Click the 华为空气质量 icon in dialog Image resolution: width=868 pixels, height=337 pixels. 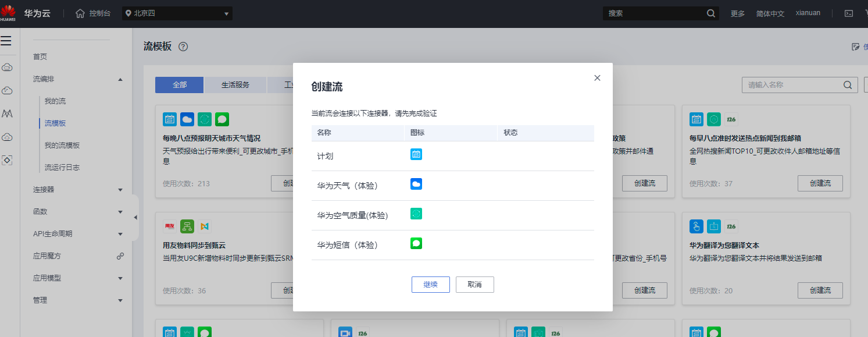(416, 214)
